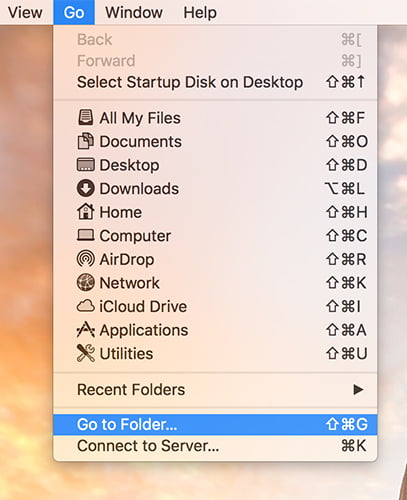Click the Downloads arrow icon
The width and height of the screenshot is (407, 500).
point(86,188)
